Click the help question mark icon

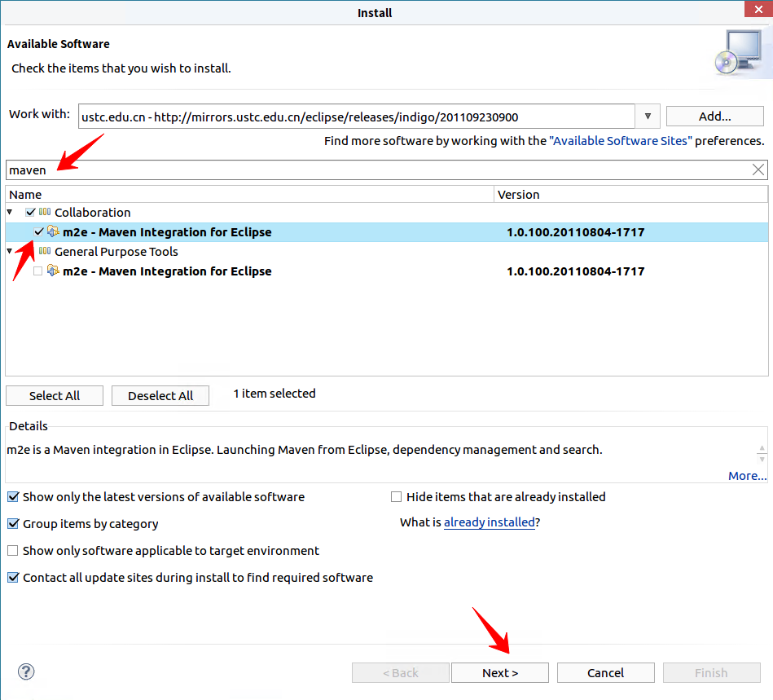[26, 671]
